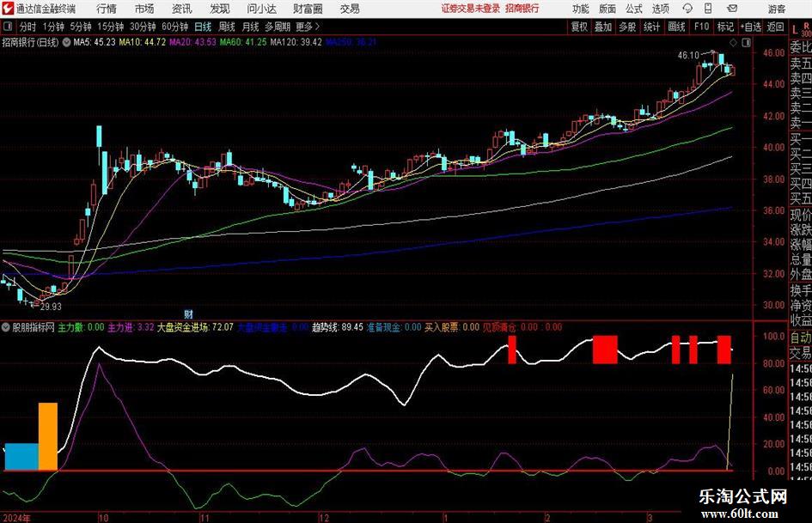Click the MA5: 45.23 value

pos(95,42)
